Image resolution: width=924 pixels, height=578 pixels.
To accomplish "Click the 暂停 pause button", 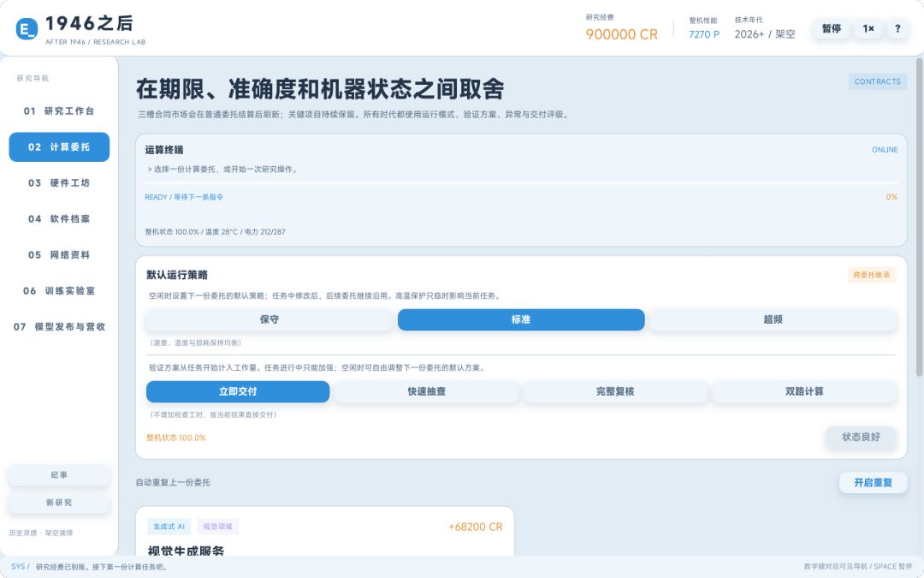I will click(831, 28).
